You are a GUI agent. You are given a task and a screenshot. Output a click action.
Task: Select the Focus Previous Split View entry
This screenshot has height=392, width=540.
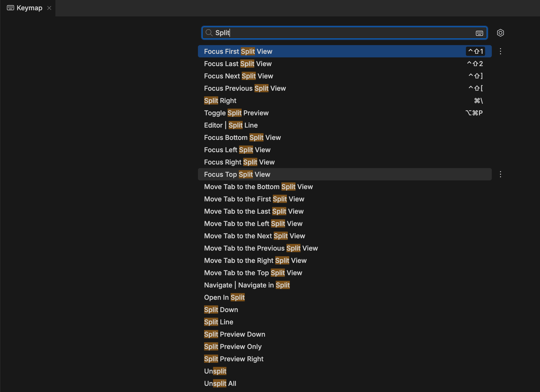245,88
